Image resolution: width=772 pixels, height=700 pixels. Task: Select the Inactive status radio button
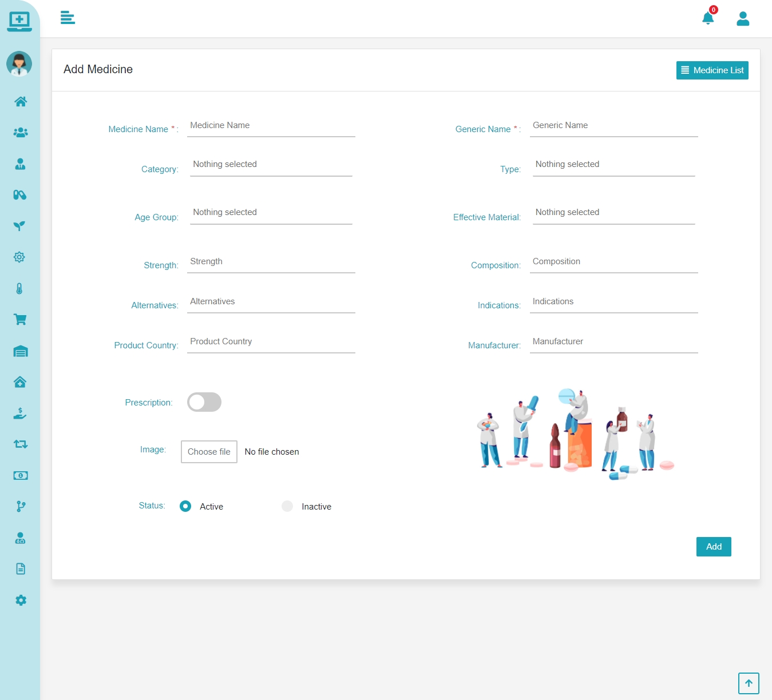pos(287,506)
